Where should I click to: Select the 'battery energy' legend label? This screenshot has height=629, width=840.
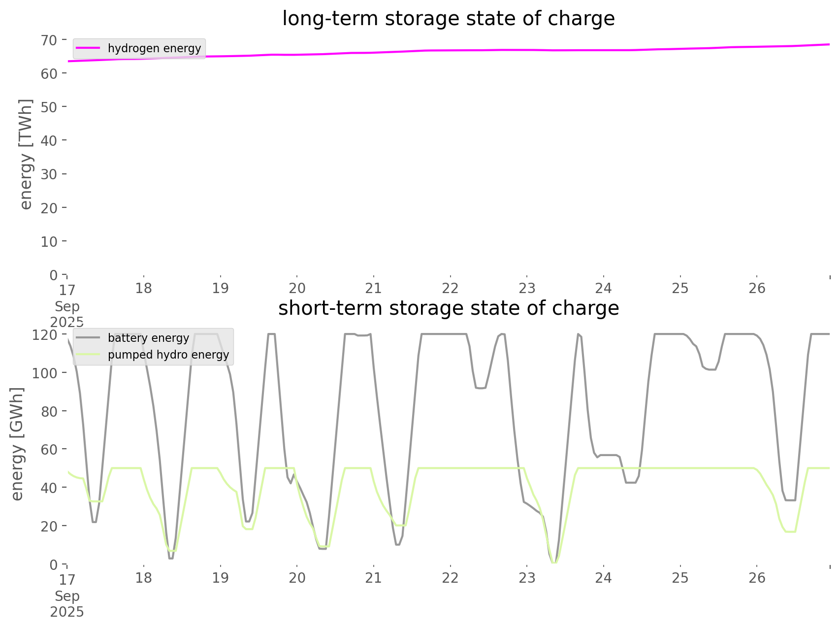[x=148, y=338]
